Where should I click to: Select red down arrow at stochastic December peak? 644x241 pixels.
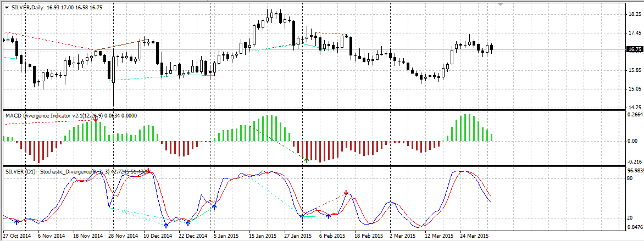pos(149,171)
